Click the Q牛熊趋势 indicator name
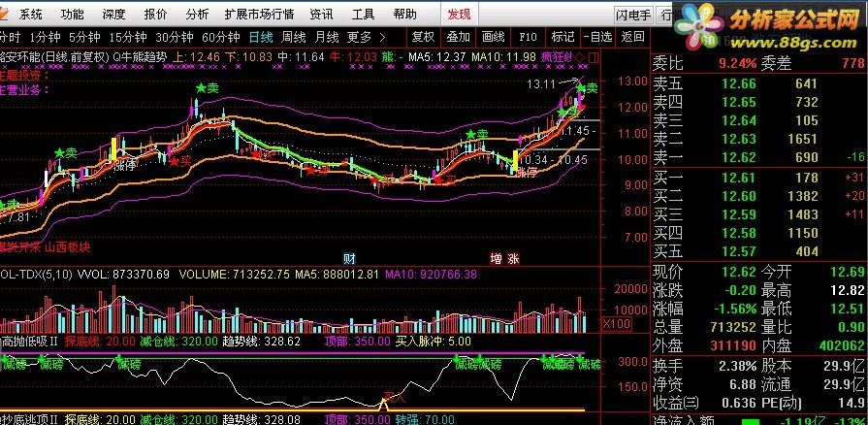Screen dimensions: 868x425 click(142, 56)
